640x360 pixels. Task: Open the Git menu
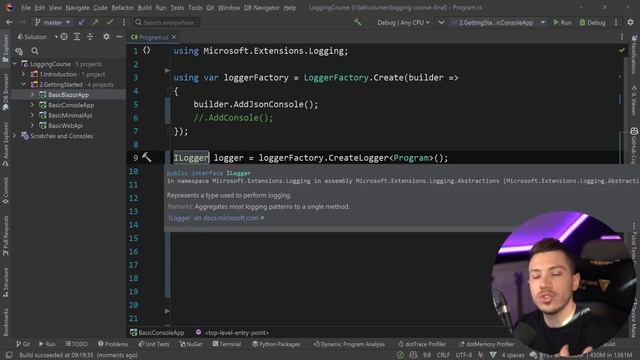tap(210, 8)
